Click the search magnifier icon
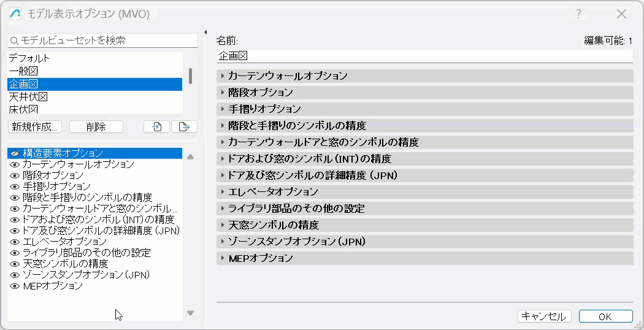This screenshot has height=330, width=644. [x=14, y=40]
